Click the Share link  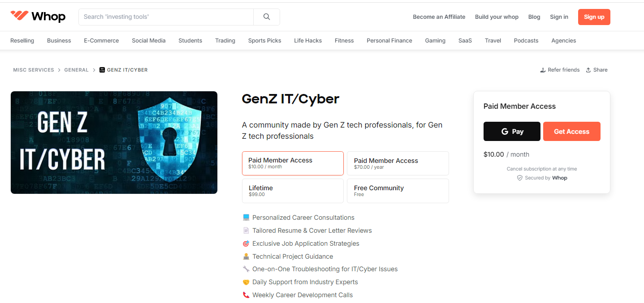(x=596, y=70)
